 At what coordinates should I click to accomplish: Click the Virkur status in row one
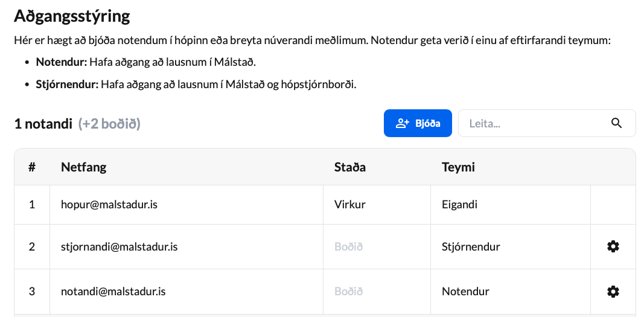pos(349,205)
